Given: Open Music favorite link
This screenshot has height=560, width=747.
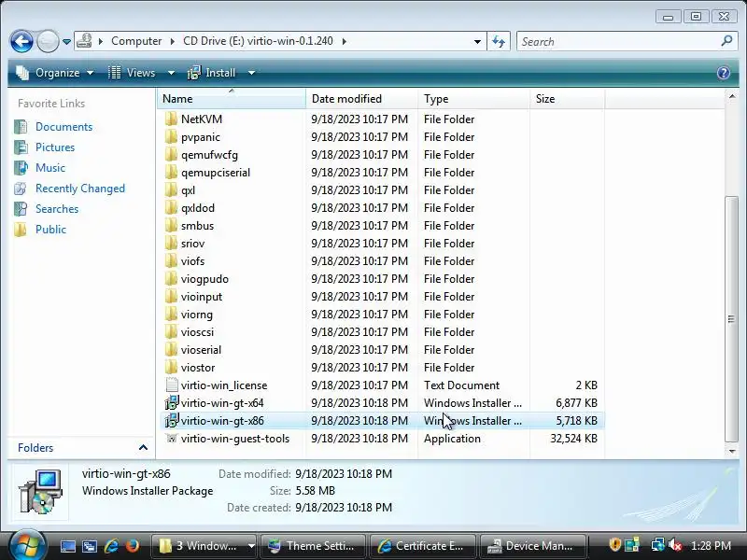Looking at the screenshot, I should [50, 168].
